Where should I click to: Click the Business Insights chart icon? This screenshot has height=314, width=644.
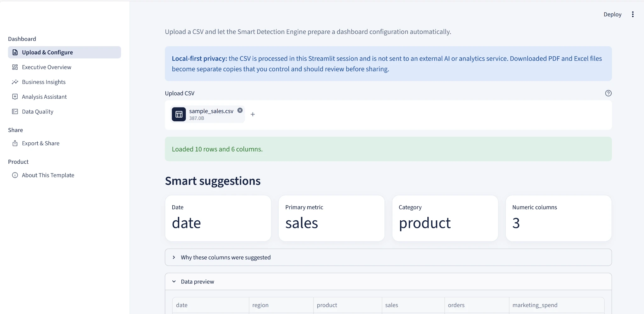point(15,82)
